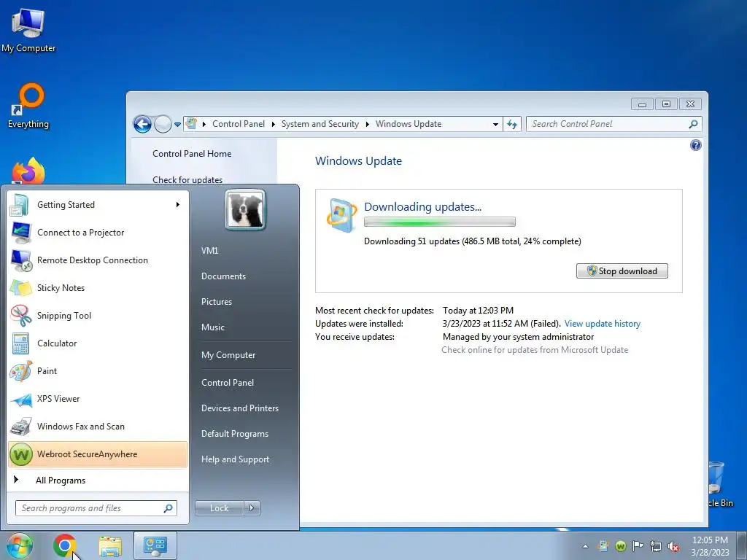Open Help and Support from Start menu
747x560 pixels.
click(236, 460)
